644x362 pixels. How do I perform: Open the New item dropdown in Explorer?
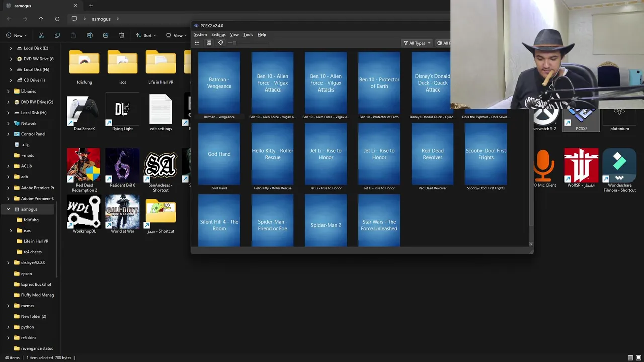pos(16,35)
